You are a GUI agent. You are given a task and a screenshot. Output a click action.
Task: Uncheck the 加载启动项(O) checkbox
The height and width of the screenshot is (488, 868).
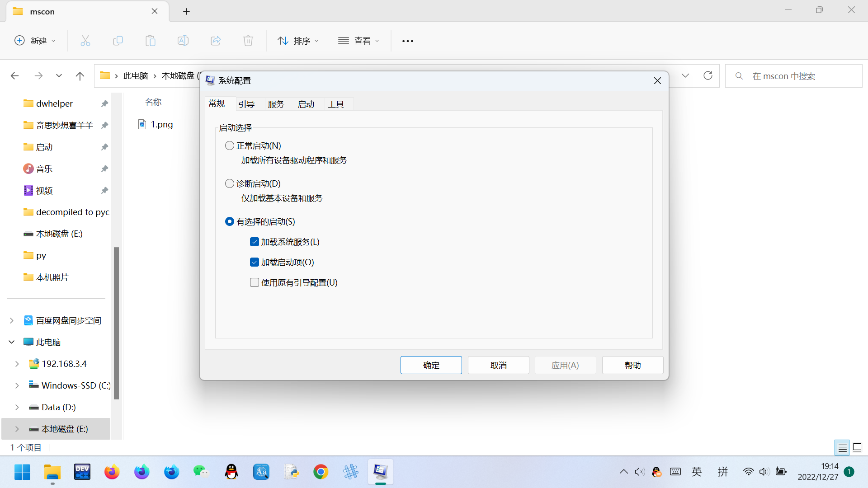(255, 262)
